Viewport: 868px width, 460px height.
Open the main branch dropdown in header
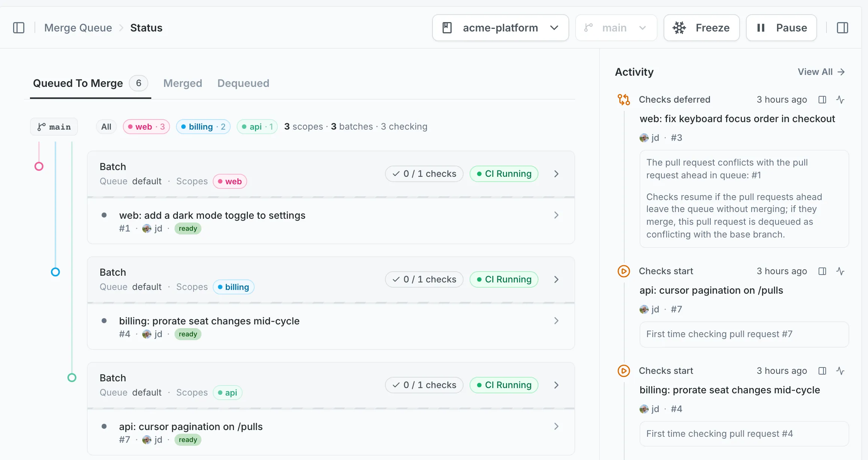click(x=616, y=28)
